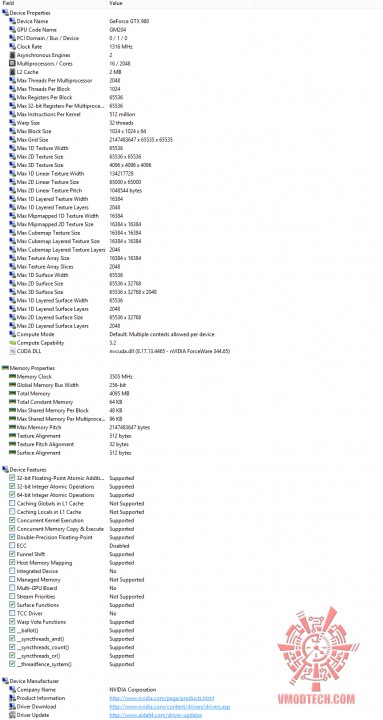Click the icon beside Warp Size
Image resolution: width=383 pixels, height=720 pixels.
click(x=12, y=123)
